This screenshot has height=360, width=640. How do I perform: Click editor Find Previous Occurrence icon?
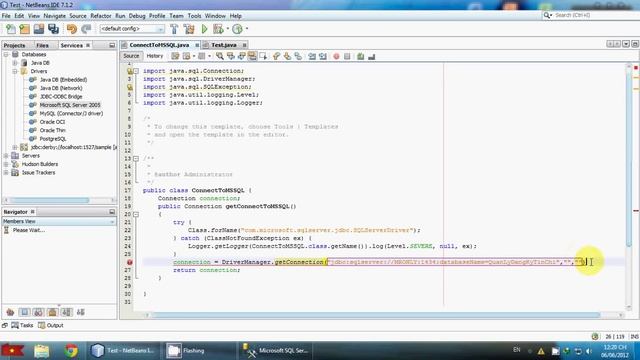231,56
